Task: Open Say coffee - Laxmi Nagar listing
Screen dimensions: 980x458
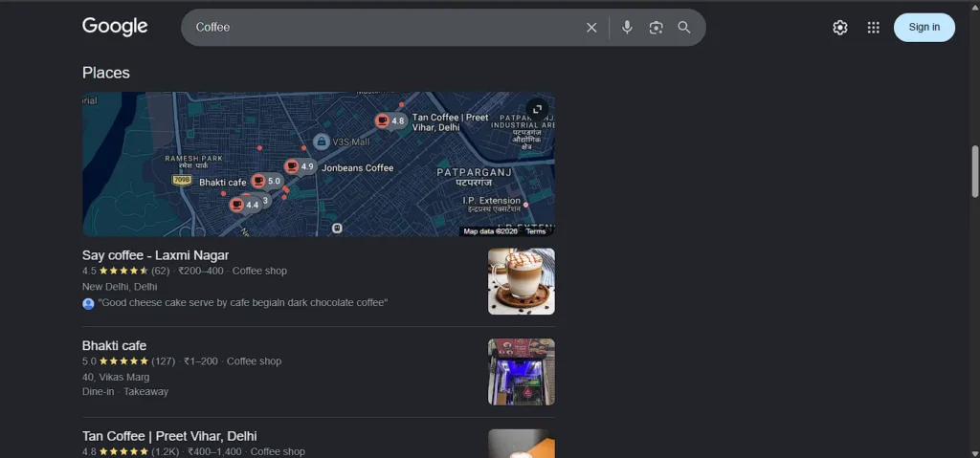Action: 156,255
